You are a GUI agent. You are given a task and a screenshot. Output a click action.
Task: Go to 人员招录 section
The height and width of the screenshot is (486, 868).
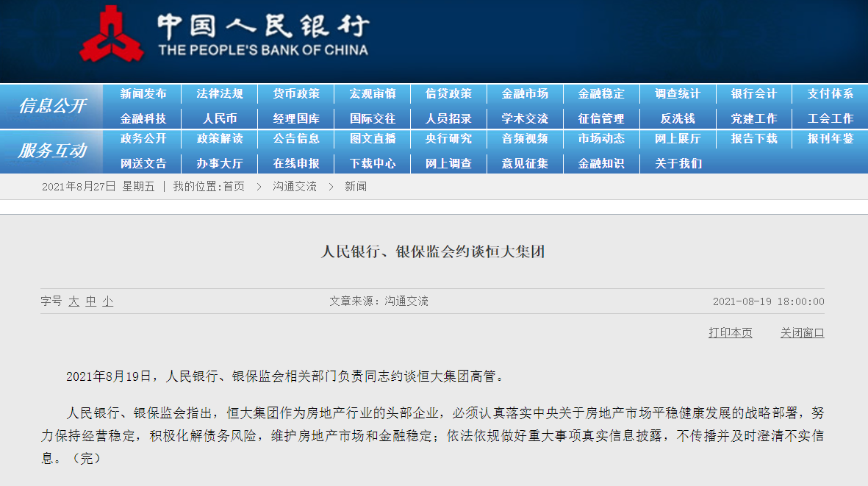pos(448,118)
